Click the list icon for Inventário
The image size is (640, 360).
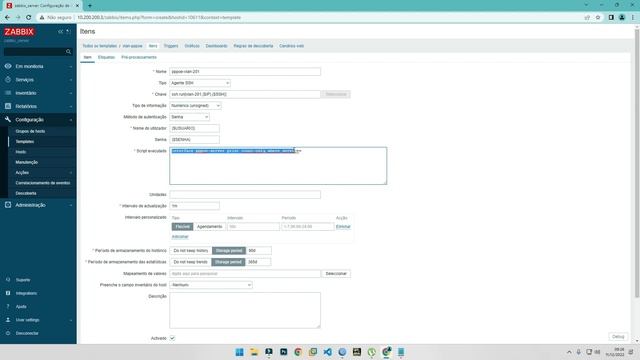pyautogui.click(x=8, y=93)
